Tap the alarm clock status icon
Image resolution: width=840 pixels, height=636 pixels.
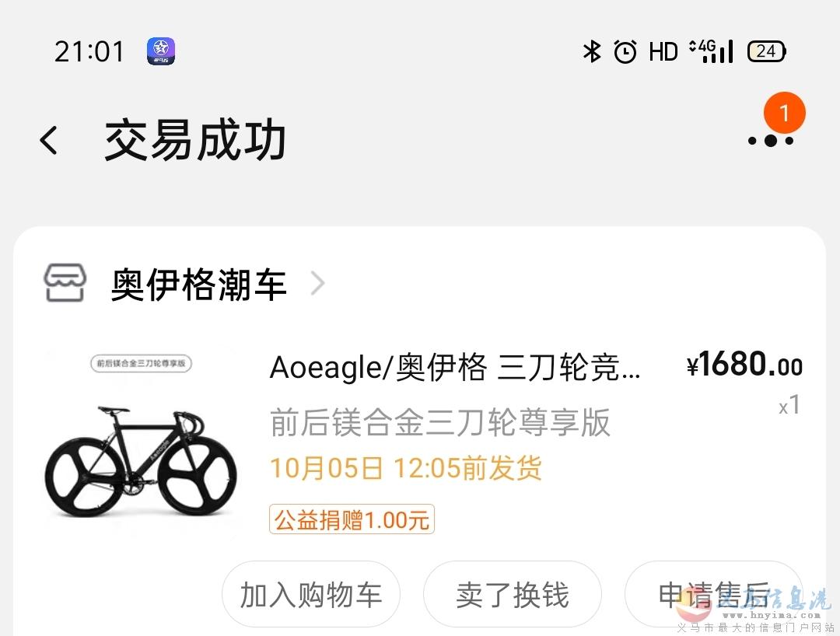[625, 52]
